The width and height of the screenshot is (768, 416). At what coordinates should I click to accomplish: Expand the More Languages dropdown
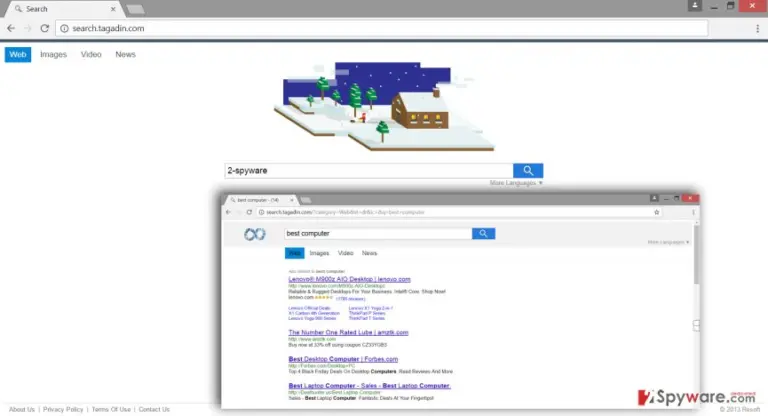coord(516,183)
